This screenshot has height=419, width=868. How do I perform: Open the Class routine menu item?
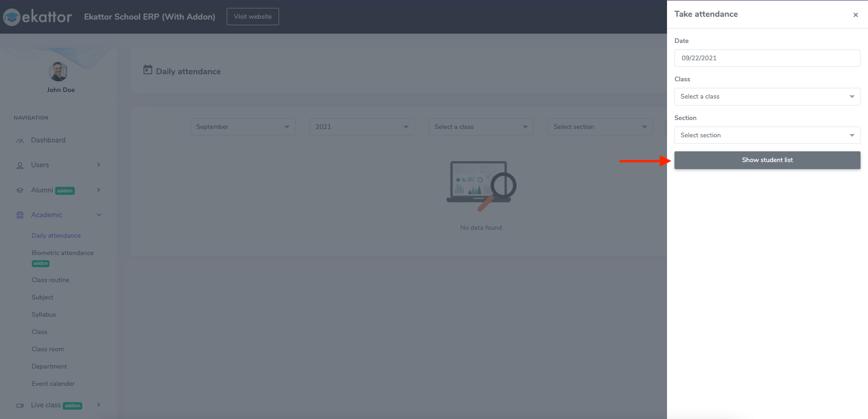50,280
